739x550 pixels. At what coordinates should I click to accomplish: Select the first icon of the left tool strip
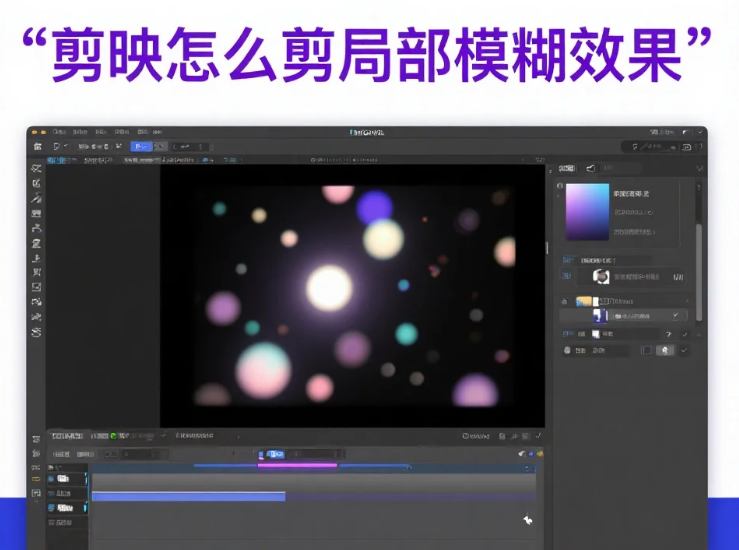[x=36, y=169]
